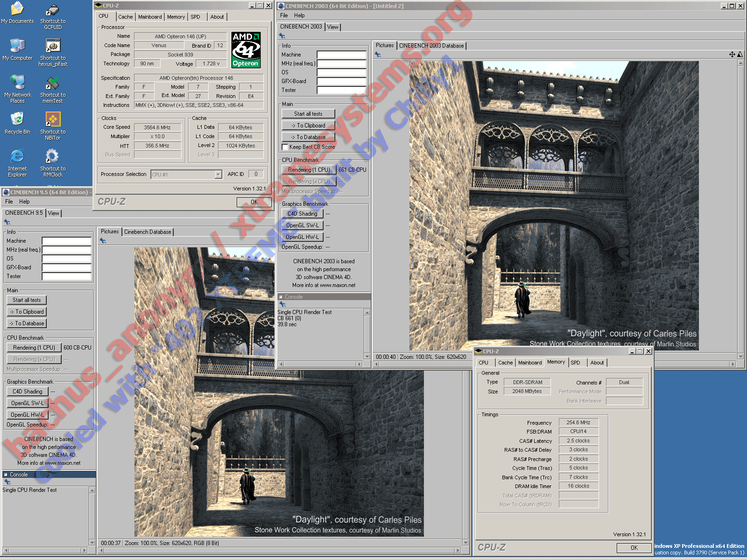Open Memory tab in top CPU-Z window
The height and width of the screenshot is (560, 747).
click(x=176, y=17)
